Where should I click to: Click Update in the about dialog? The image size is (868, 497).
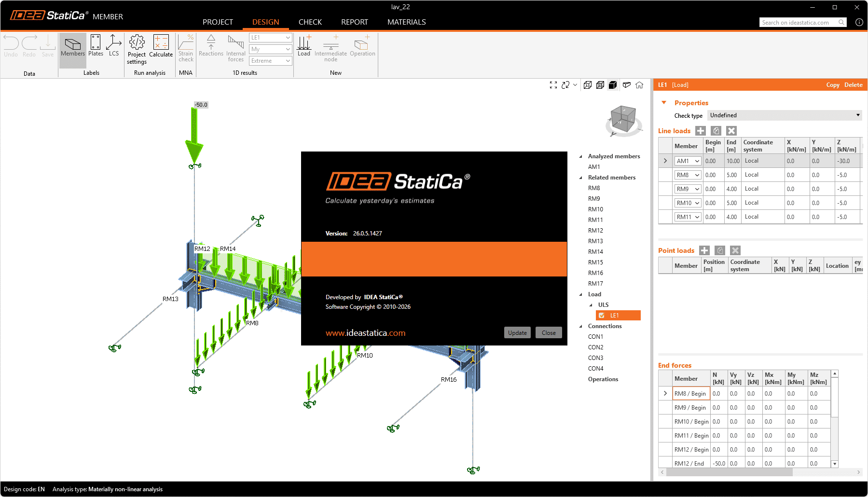pyautogui.click(x=517, y=333)
